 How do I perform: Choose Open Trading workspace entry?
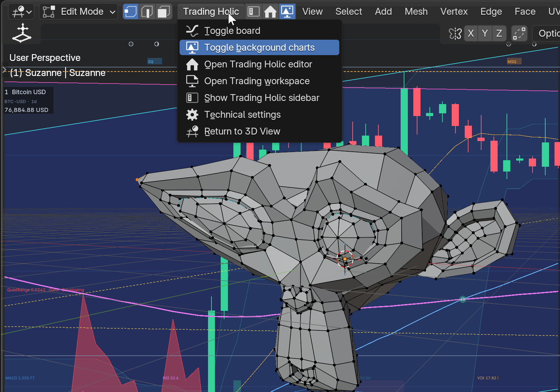[259, 81]
